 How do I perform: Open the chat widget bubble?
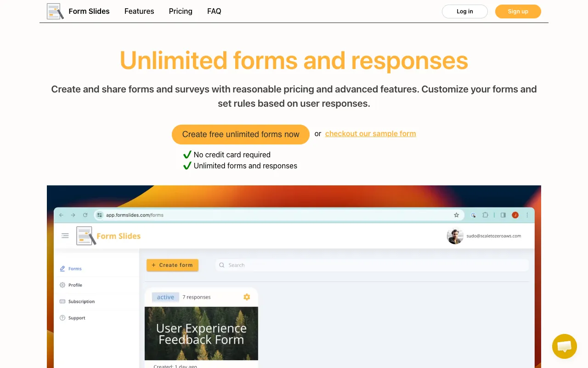(565, 346)
